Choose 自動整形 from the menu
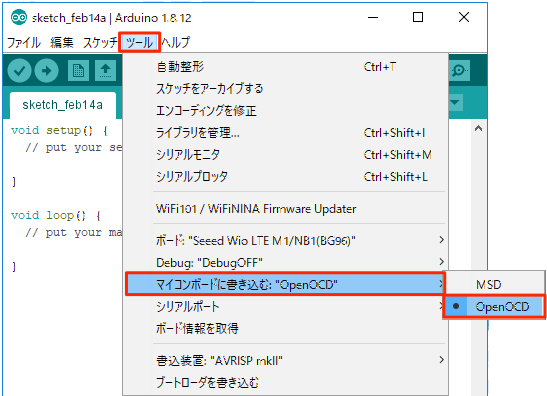This screenshot has width=547, height=396. coord(285,67)
